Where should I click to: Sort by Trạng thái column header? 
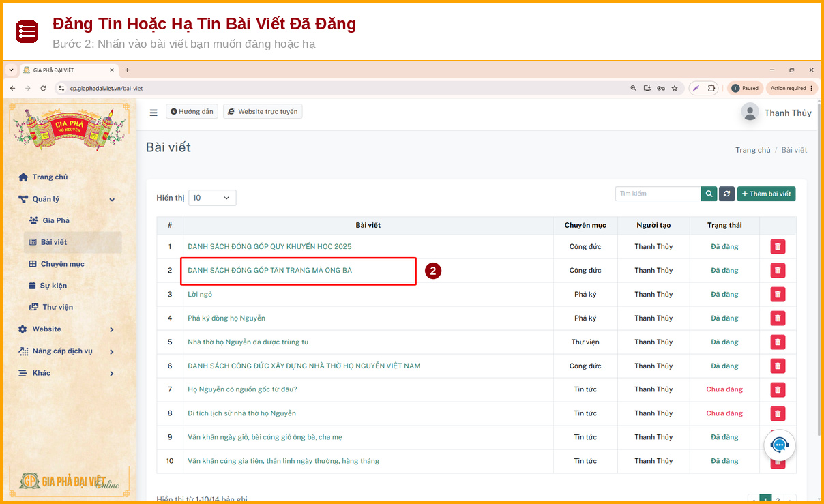click(x=724, y=225)
